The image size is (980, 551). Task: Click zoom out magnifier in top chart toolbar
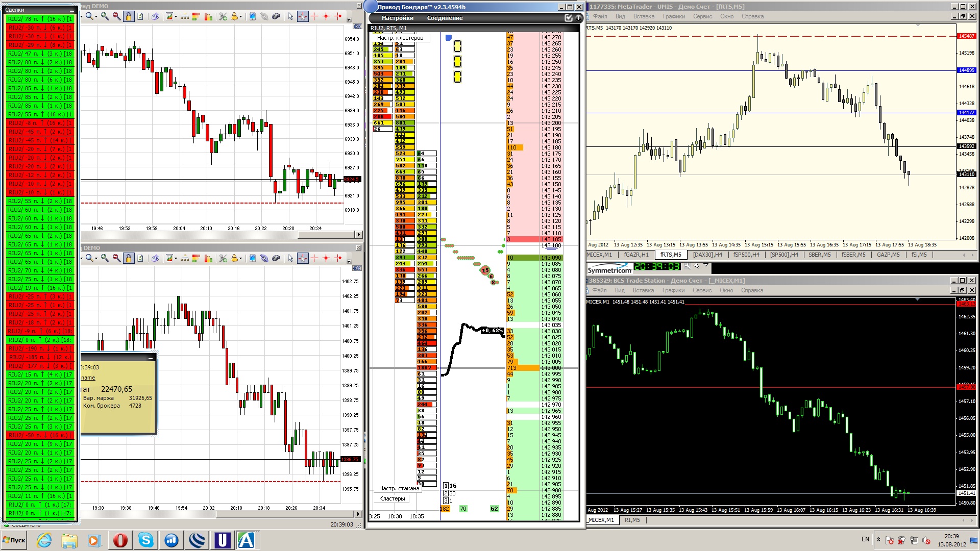pos(117,16)
